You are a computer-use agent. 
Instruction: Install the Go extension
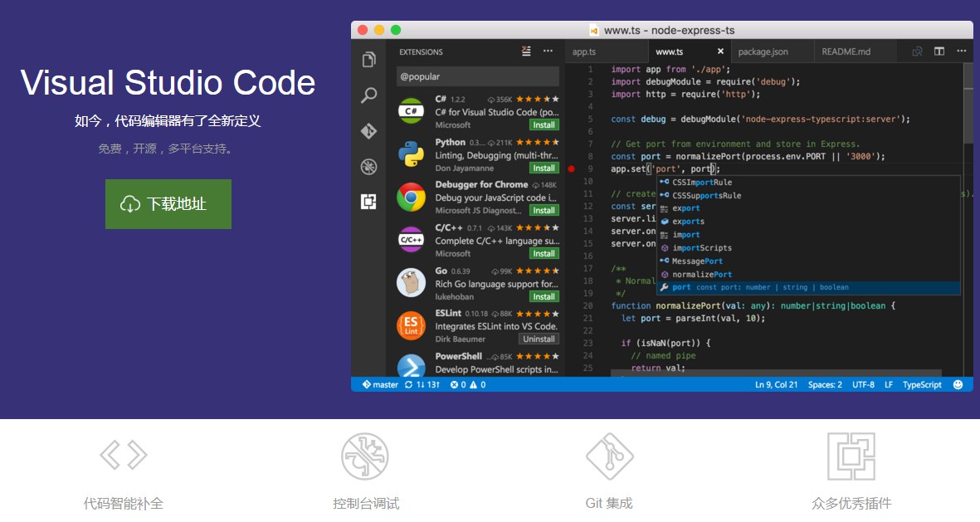544,297
